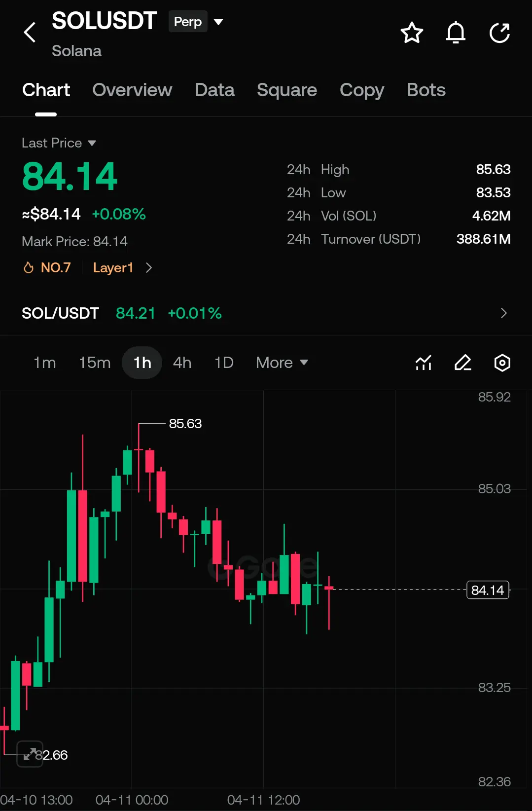Tap the Turnover value 388.61M
The height and width of the screenshot is (811, 532).
pyautogui.click(x=483, y=239)
